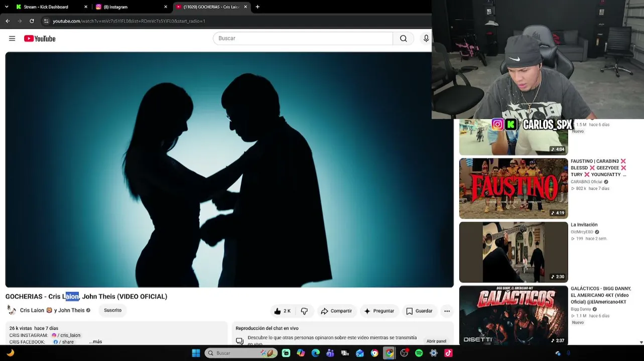Viewport: 644px width, 361px height.
Task: Click the video title GOCHERIAS heading
Action: pyautogui.click(x=86, y=296)
